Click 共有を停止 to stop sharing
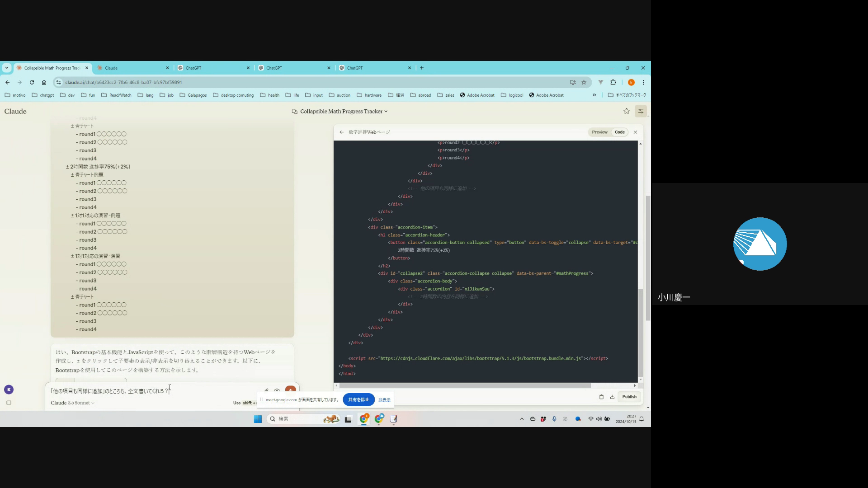868x488 pixels. (359, 400)
